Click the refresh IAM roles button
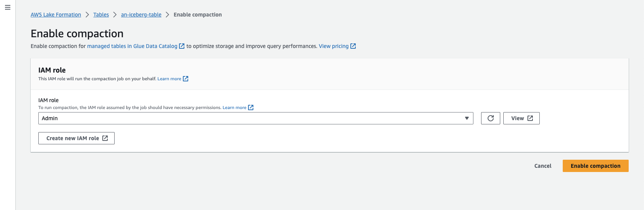644x210 pixels. point(490,118)
